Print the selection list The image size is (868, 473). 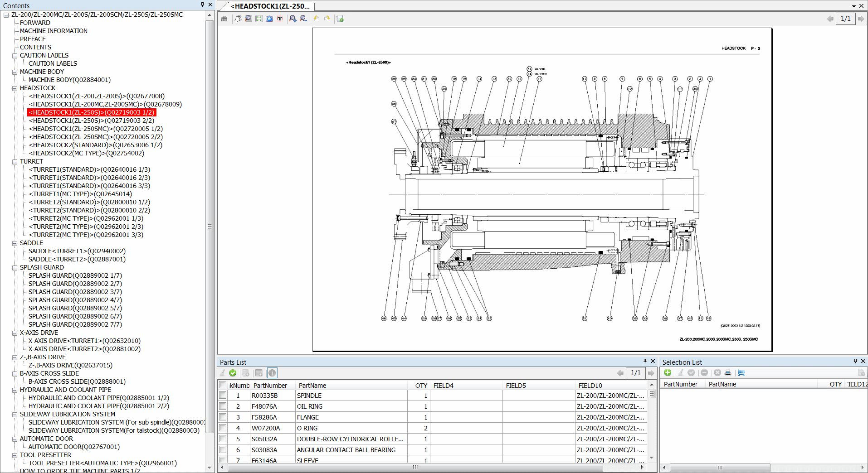tap(728, 372)
